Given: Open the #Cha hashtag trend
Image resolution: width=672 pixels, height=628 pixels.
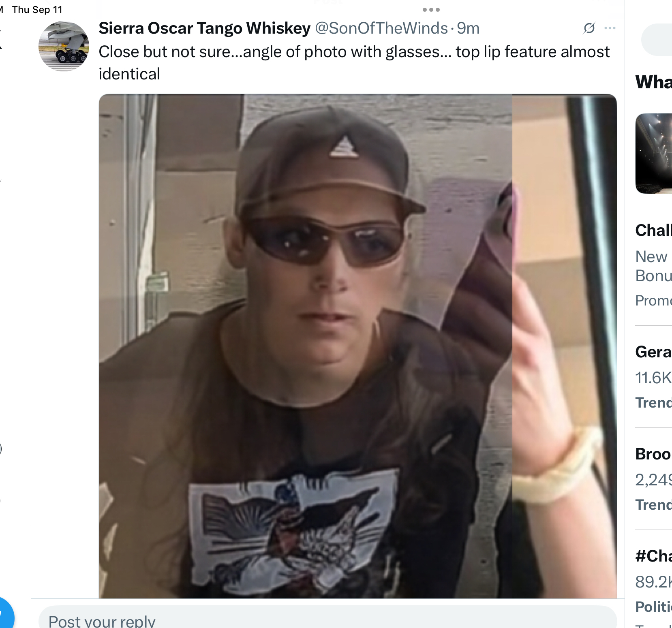Looking at the screenshot, I should tap(653, 556).
